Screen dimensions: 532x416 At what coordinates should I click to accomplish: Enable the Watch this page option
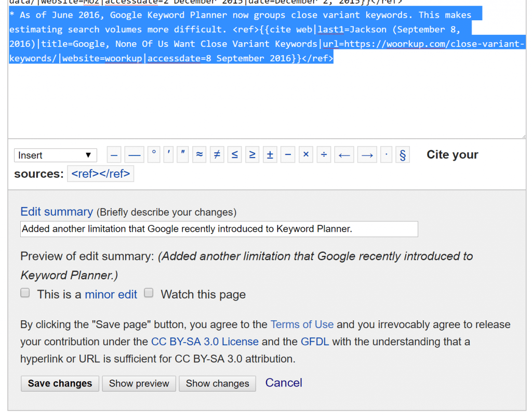tap(149, 293)
